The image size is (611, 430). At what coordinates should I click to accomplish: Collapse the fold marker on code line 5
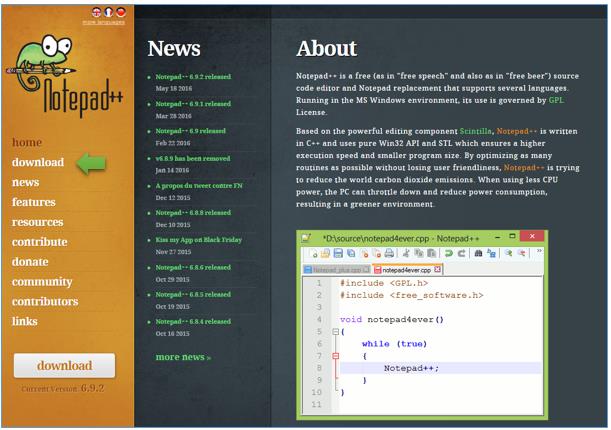[x=336, y=332]
